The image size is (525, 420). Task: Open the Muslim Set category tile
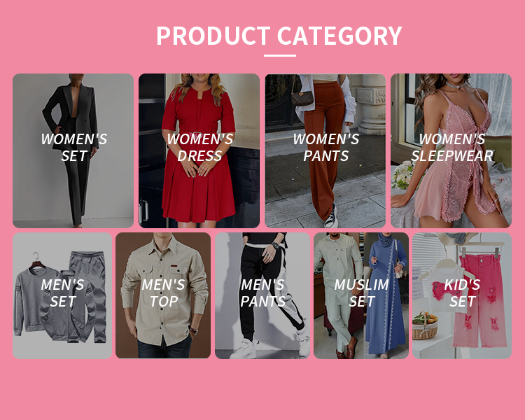pos(361,295)
